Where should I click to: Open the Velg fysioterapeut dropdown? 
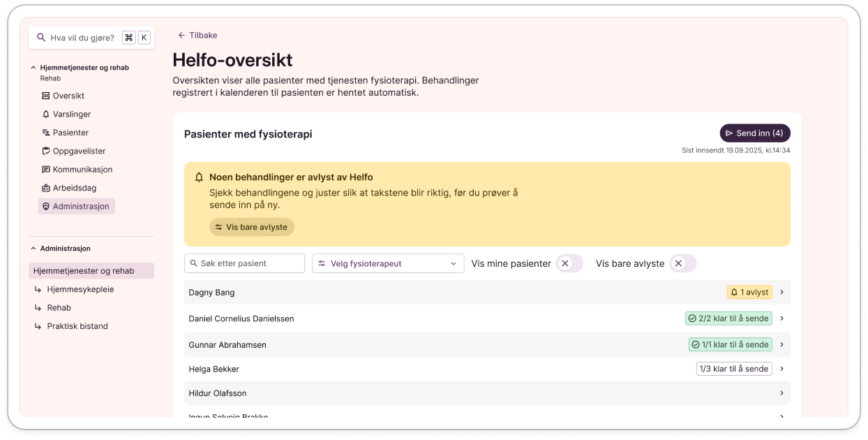[x=387, y=263]
